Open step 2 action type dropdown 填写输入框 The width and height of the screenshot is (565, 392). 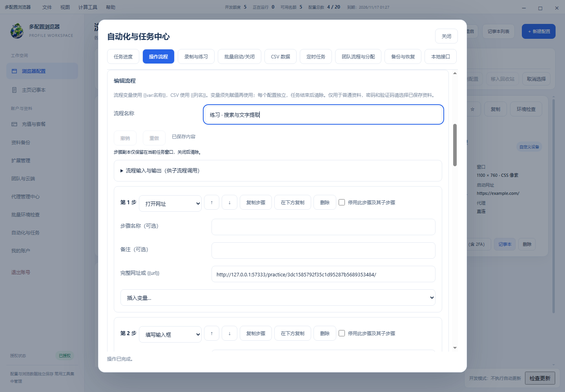click(170, 334)
